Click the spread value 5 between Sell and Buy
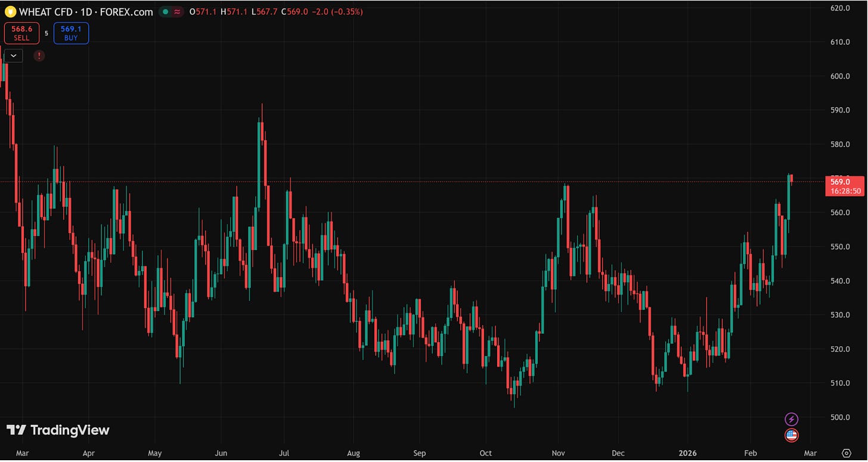The image size is (868, 462). click(x=46, y=33)
